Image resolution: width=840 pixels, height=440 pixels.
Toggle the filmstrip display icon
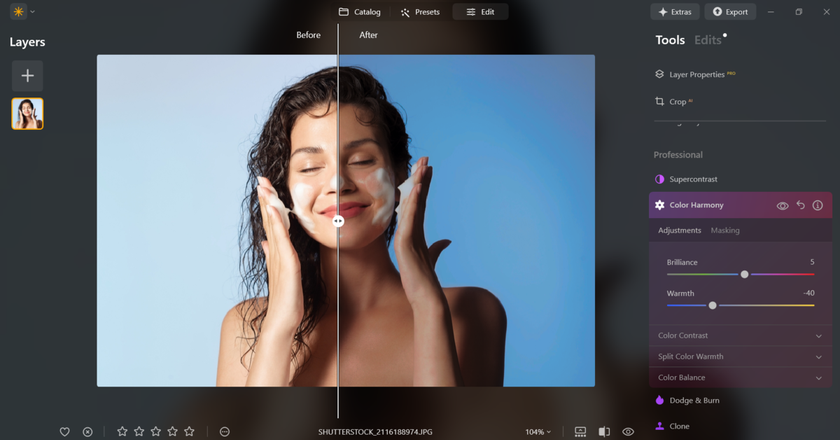pos(580,431)
